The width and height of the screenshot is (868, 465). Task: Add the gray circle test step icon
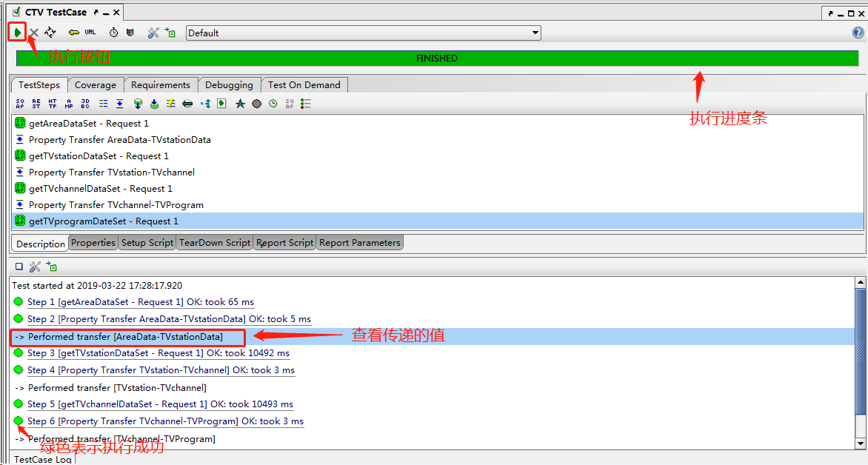click(256, 104)
